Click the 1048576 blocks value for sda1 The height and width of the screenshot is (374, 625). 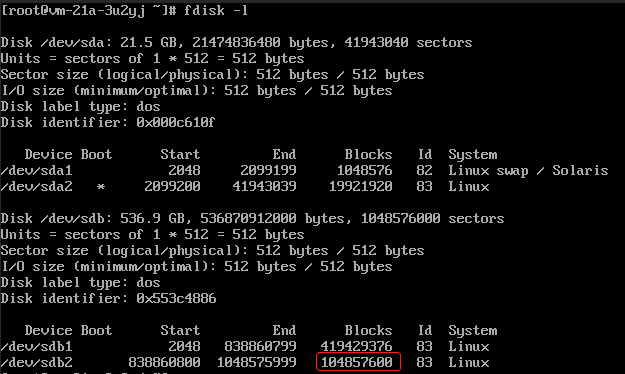click(x=364, y=171)
